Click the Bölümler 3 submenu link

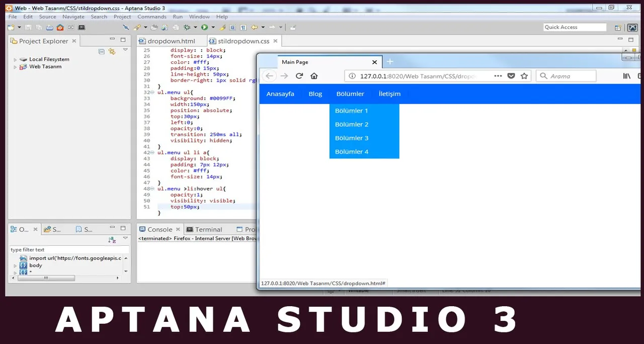point(352,138)
